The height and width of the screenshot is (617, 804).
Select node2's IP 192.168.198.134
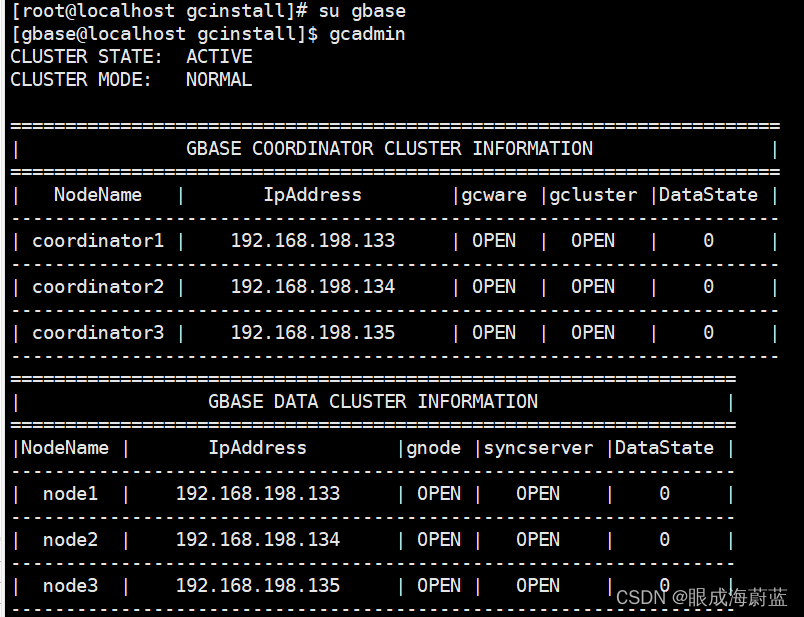point(258,540)
